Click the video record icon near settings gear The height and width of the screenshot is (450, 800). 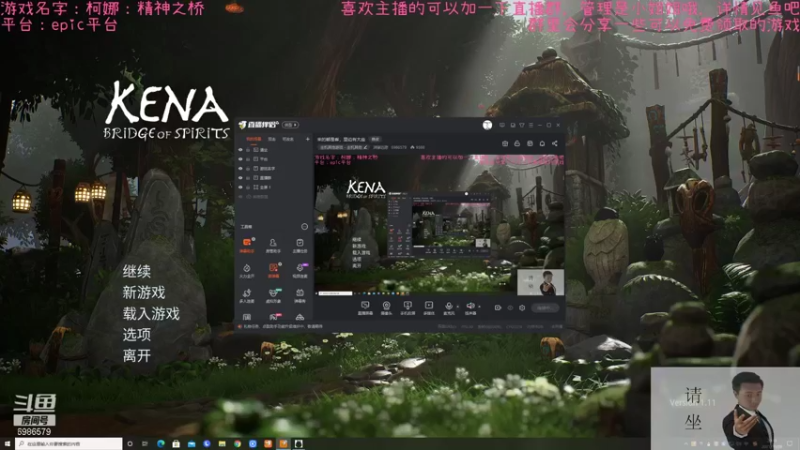point(497,308)
